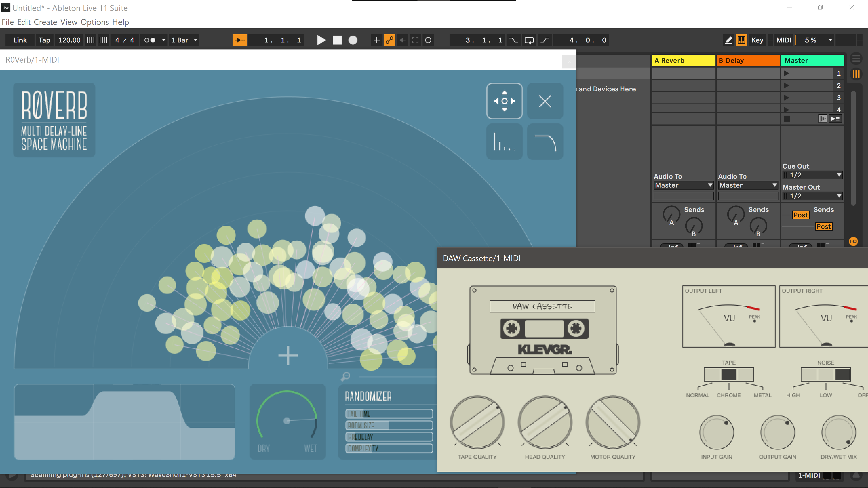The height and width of the screenshot is (488, 868).
Task: Click the PREDELAY randomizer slider
Action: coord(389,437)
